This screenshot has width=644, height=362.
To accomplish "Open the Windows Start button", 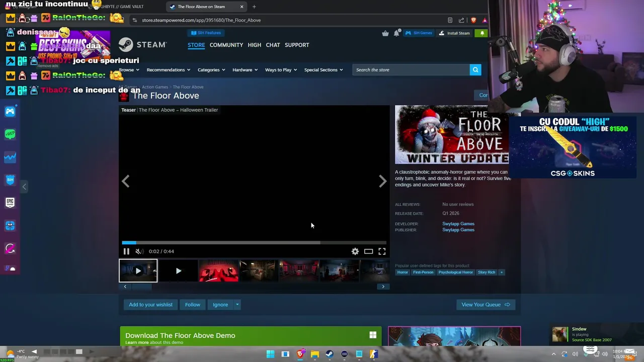I will [271, 354].
